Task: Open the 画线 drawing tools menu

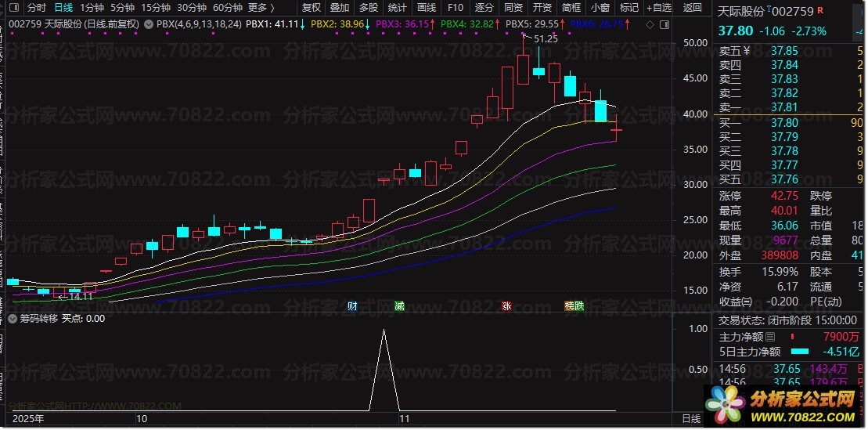Action: [427, 8]
